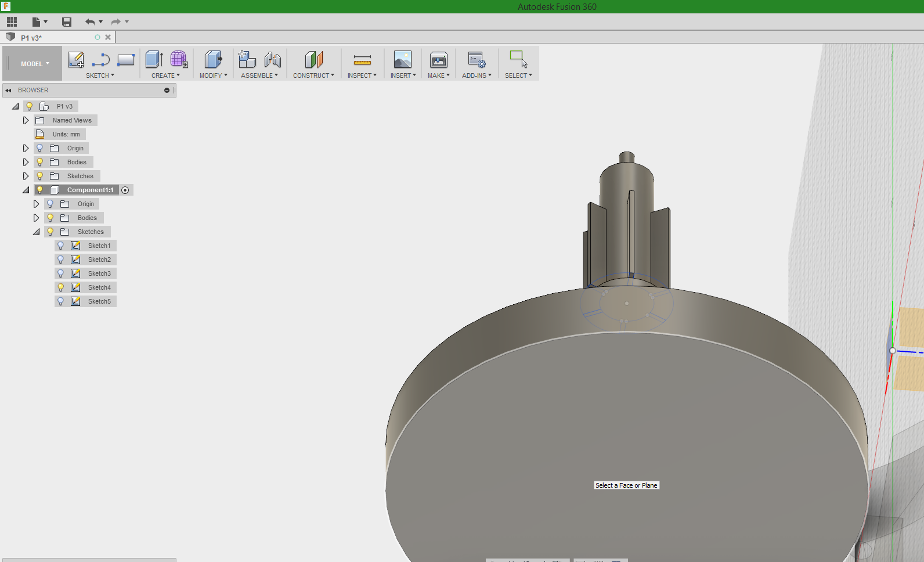This screenshot has width=924, height=562.
Task: Expand Component1 Bodies folder
Action: [36, 218]
